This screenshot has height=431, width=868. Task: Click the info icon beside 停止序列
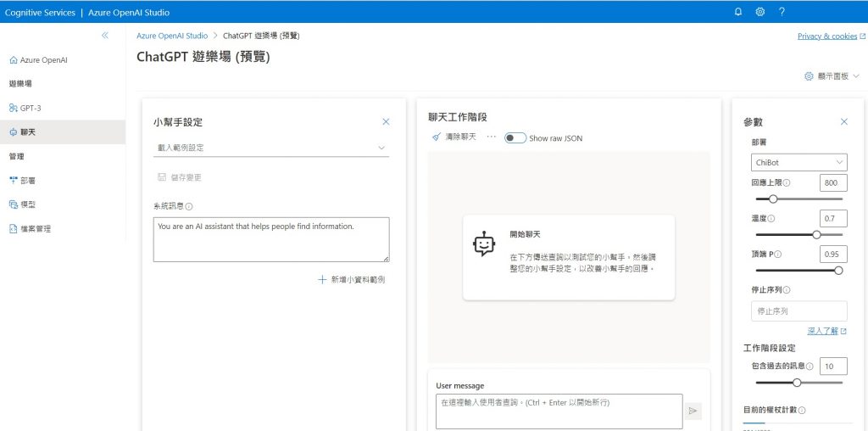point(787,289)
